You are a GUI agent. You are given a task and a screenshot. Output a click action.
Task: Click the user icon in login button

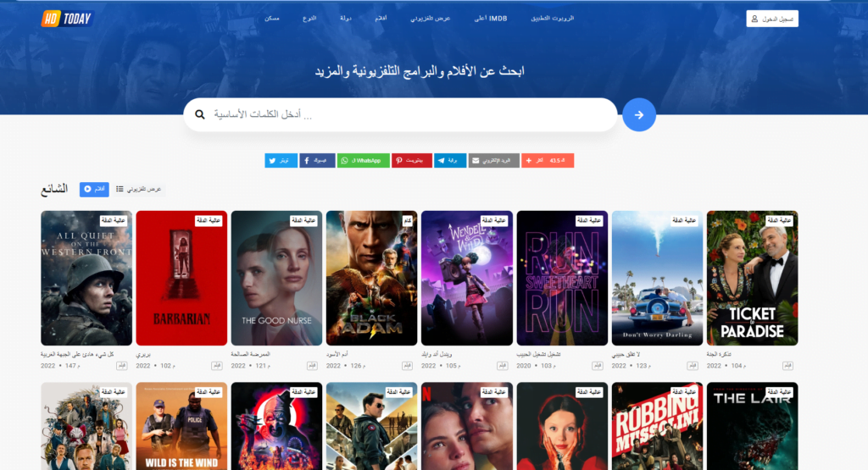[x=754, y=19]
